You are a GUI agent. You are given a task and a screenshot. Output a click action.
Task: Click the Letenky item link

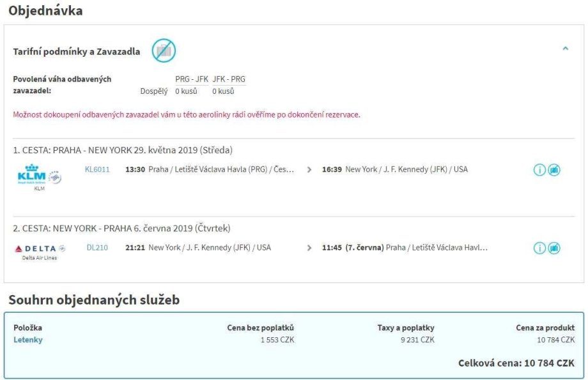(28, 340)
